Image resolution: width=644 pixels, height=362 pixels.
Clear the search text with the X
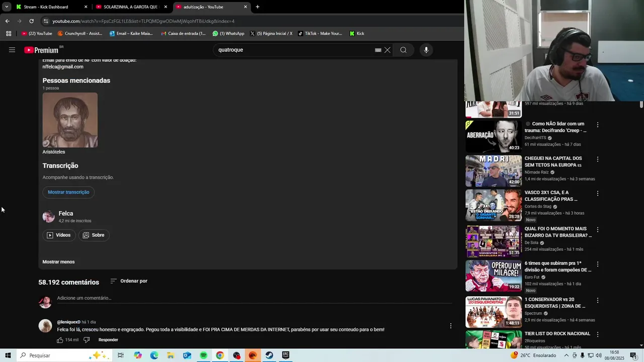387,50
